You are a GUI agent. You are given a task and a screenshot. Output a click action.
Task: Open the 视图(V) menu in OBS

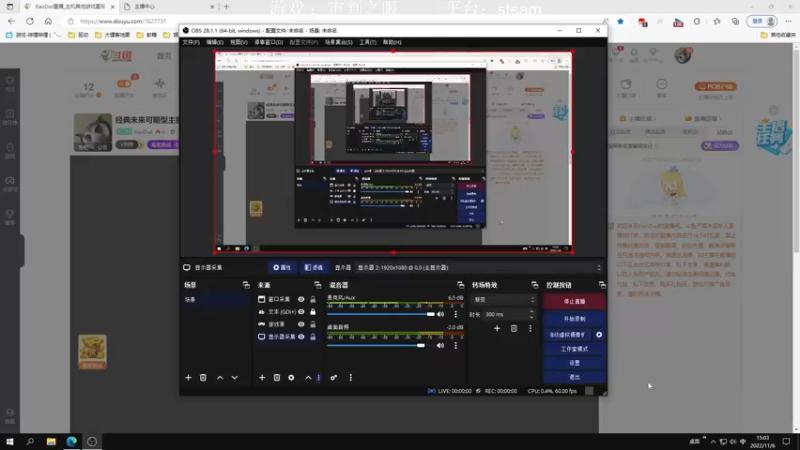tap(238, 42)
